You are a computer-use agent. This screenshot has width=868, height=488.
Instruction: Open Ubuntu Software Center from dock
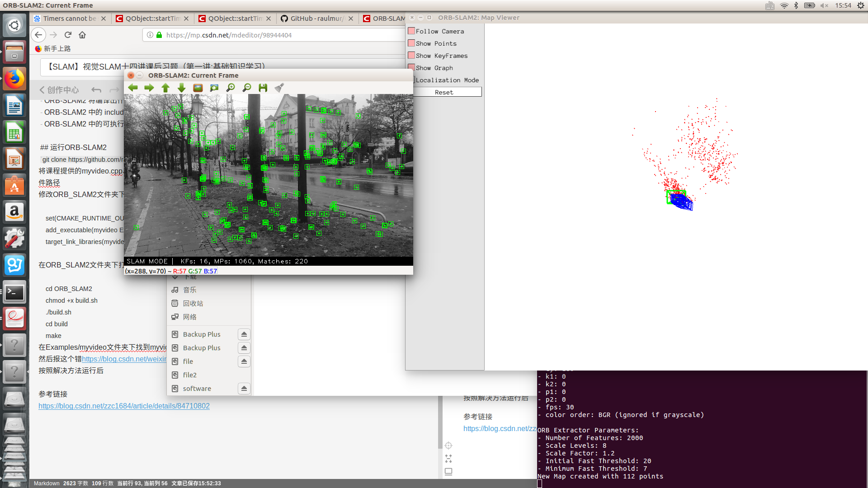[14, 186]
